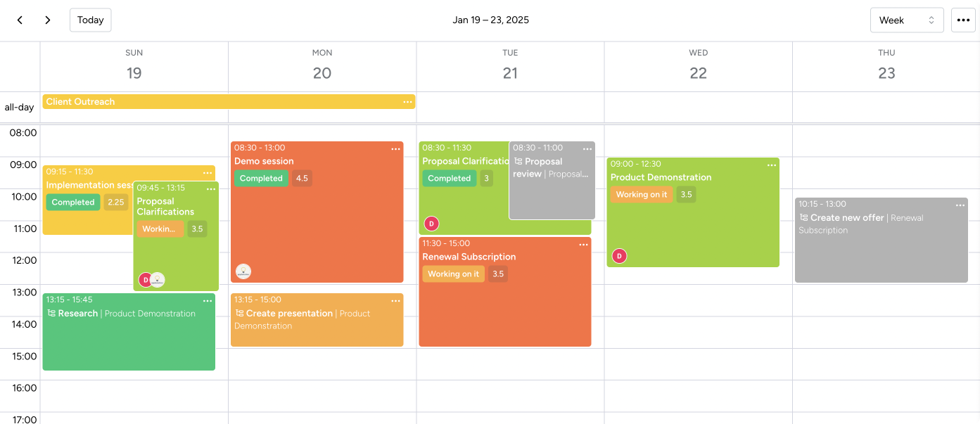Click the subtask icon on Research event
Image resolution: width=980 pixels, height=424 pixels.
click(x=51, y=314)
